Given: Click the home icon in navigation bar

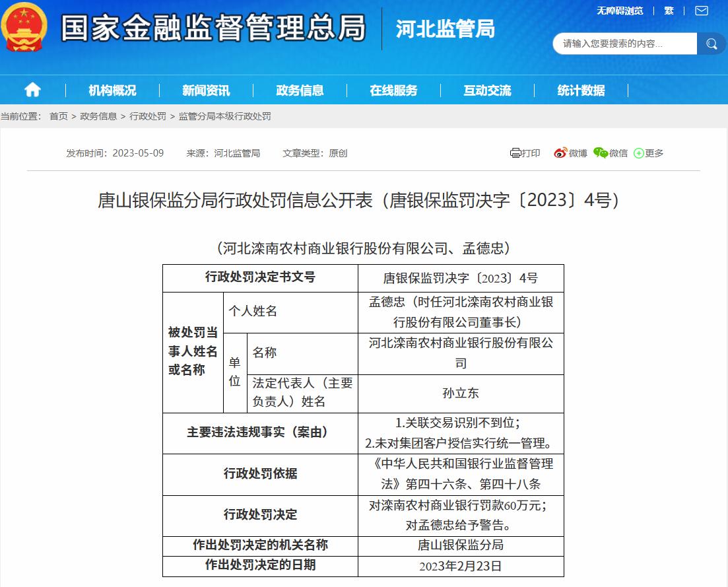Looking at the screenshot, I should point(32,90).
